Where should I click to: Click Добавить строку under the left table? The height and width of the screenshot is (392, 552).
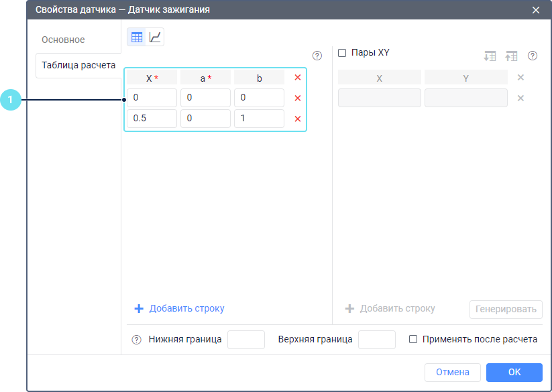coord(180,308)
